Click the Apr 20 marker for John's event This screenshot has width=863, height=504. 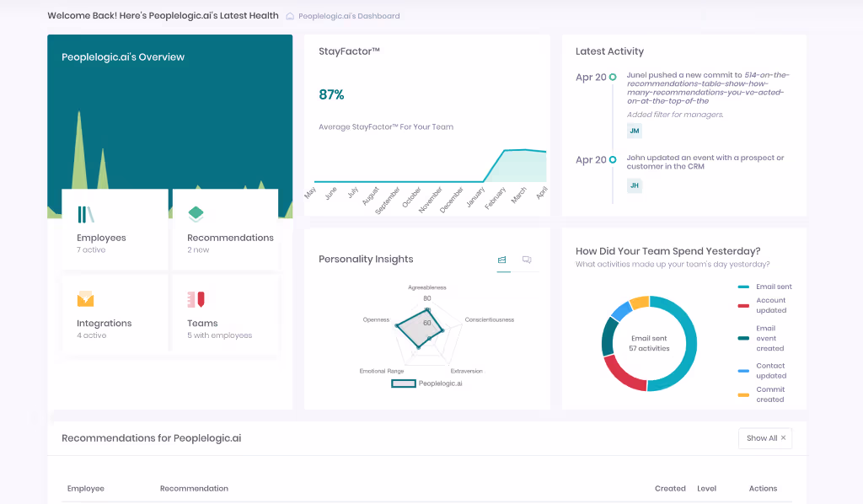pyautogui.click(x=613, y=159)
